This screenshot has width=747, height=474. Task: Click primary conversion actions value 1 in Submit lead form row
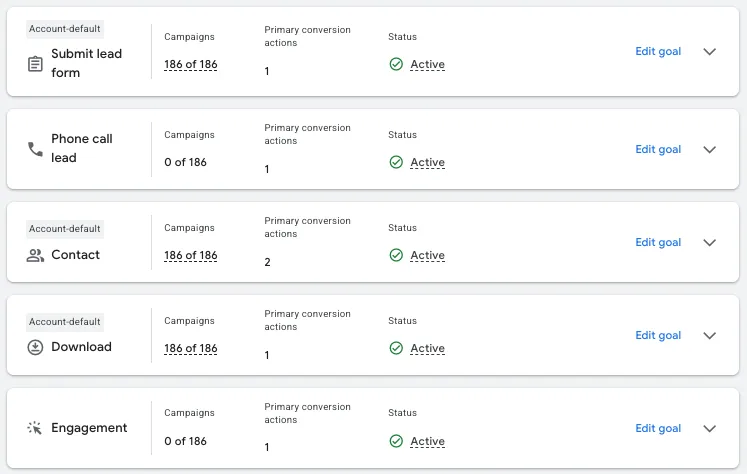click(267, 71)
